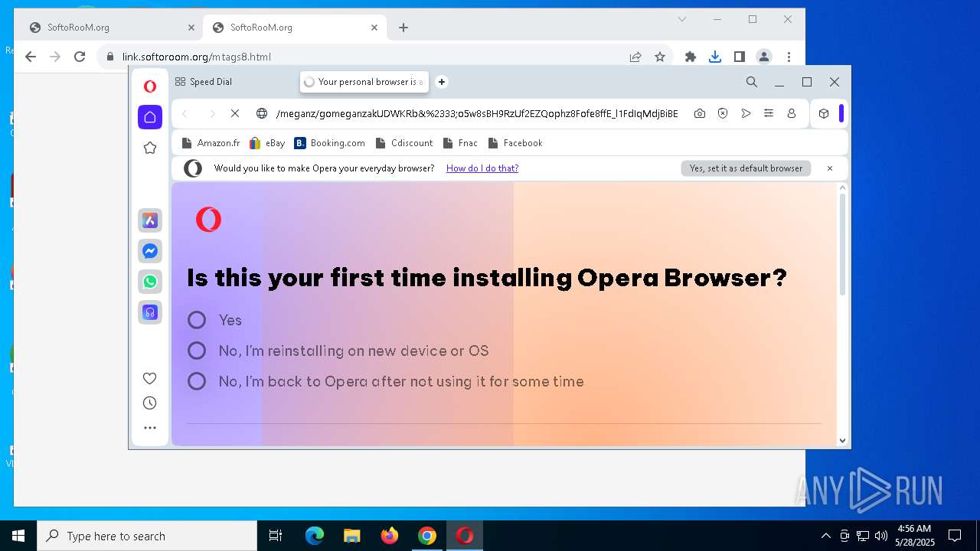Open extensions cube icon in Opera
The width and height of the screenshot is (980, 551).
click(824, 113)
